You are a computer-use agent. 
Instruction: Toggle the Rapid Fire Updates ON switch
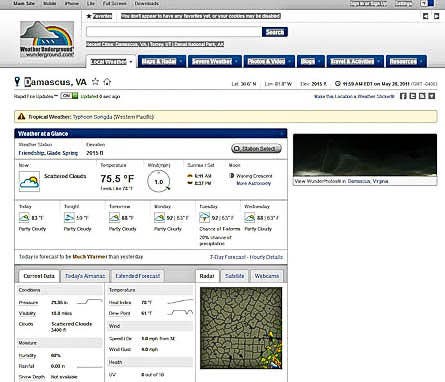(69, 96)
